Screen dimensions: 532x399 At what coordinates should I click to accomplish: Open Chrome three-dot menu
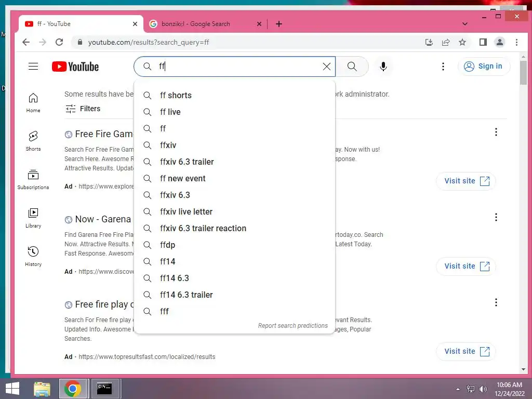[x=516, y=42]
